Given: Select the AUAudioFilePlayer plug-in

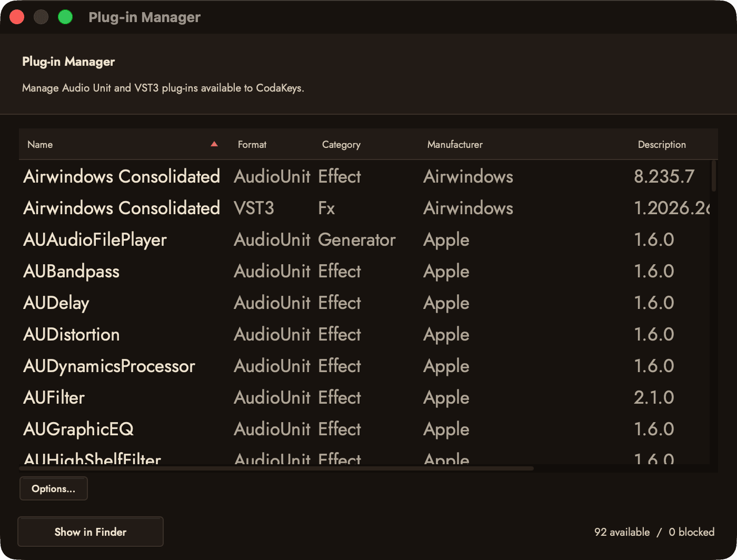Looking at the screenshot, I should (x=364, y=239).
